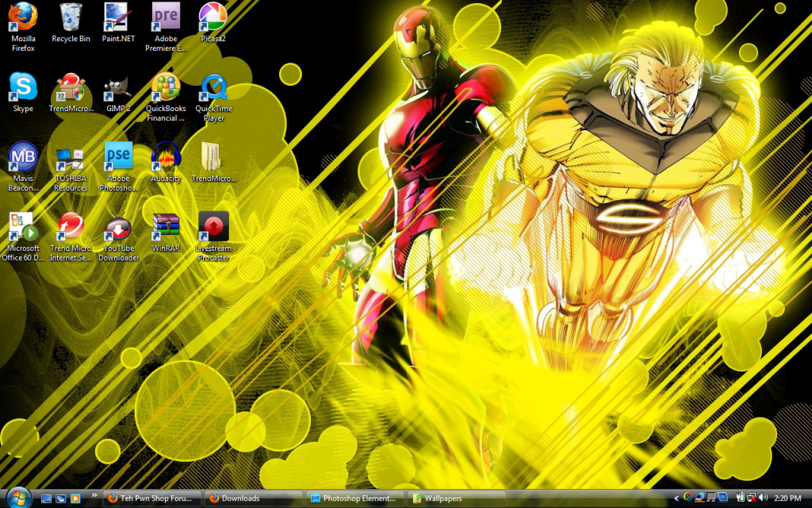Select the Livestream Procaster desktop icon
This screenshot has width=812, height=508.
(213, 237)
